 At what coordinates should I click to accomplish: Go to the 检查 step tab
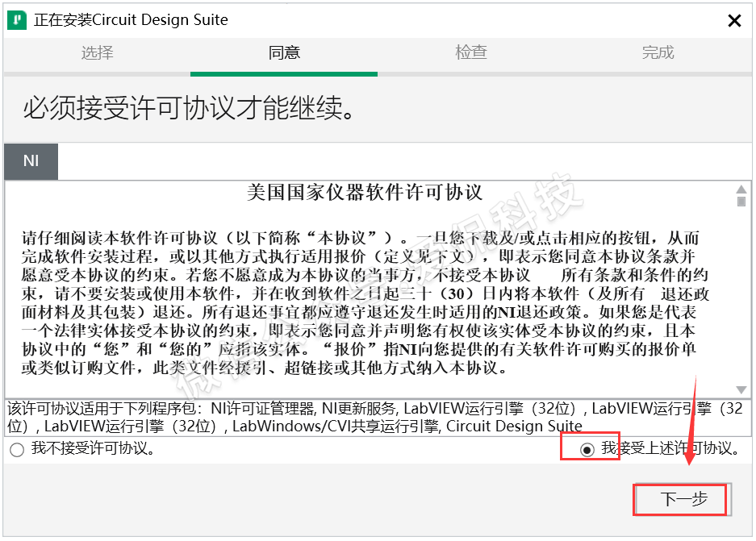(x=471, y=53)
